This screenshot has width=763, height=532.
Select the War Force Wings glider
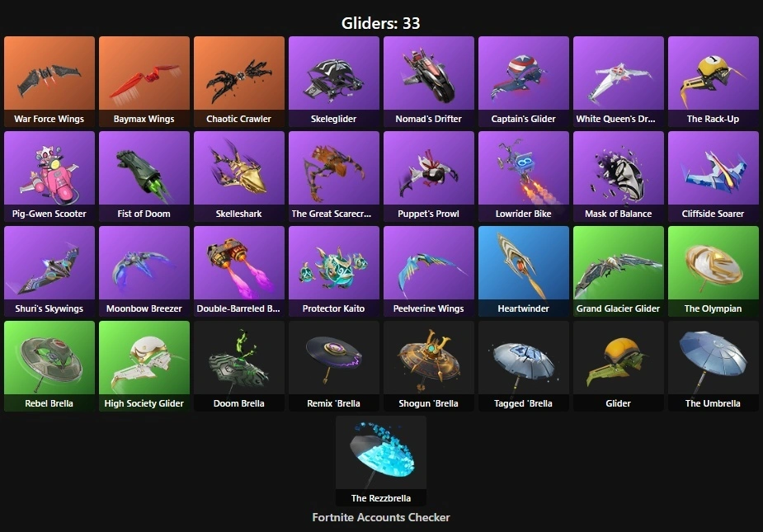point(49,82)
